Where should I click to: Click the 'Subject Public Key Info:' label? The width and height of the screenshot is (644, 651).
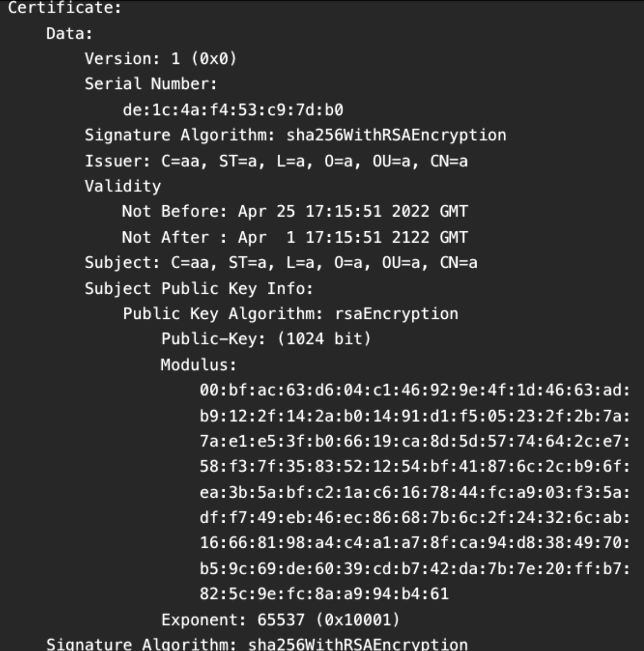click(199, 288)
